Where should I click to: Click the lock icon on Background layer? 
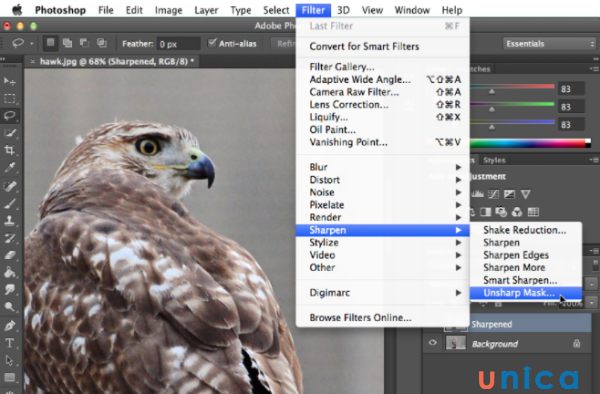click(x=577, y=344)
